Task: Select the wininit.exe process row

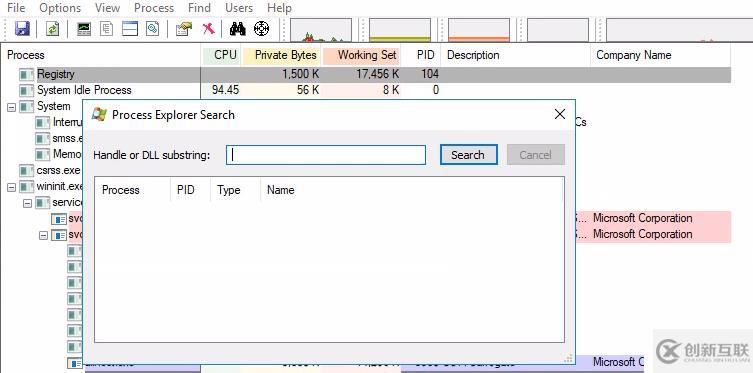Action: click(x=60, y=186)
